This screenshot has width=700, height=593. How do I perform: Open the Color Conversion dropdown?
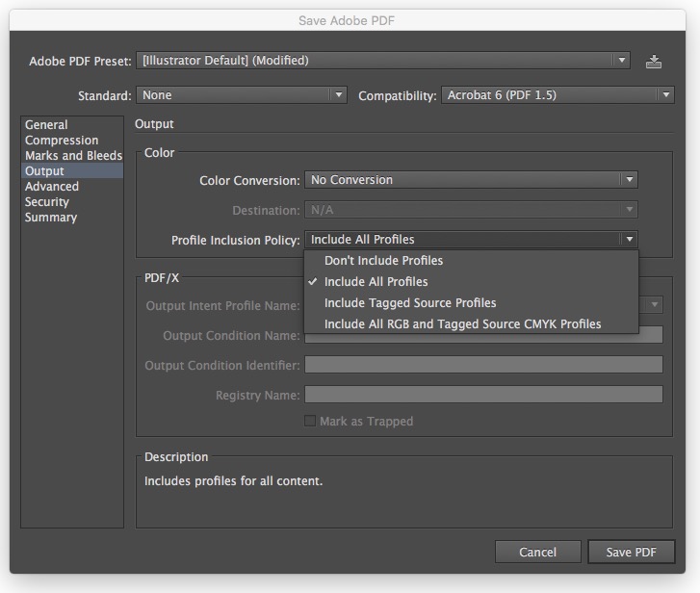(x=471, y=180)
